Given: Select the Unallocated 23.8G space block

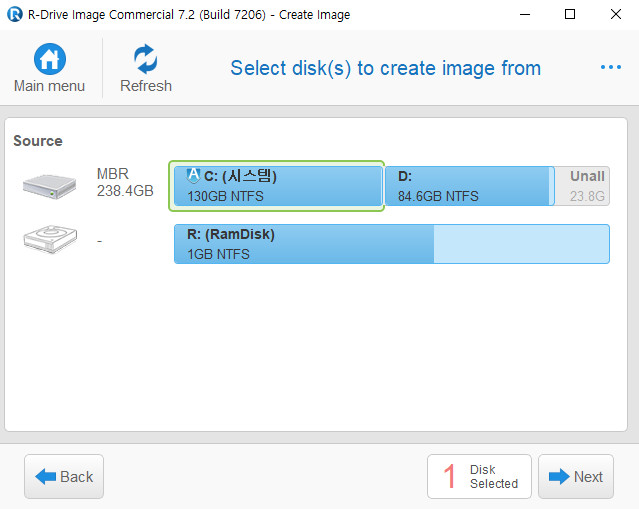Looking at the screenshot, I should [582, 186].
